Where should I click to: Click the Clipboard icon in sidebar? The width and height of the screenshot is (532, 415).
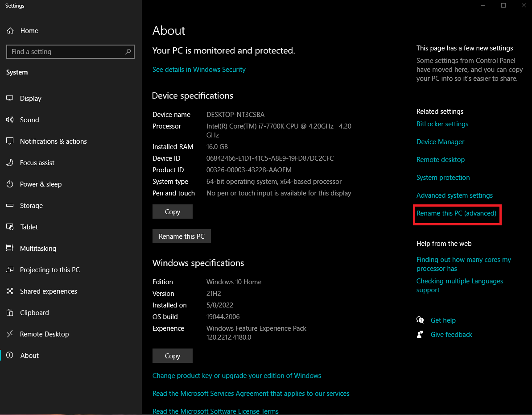coord(10,313)
